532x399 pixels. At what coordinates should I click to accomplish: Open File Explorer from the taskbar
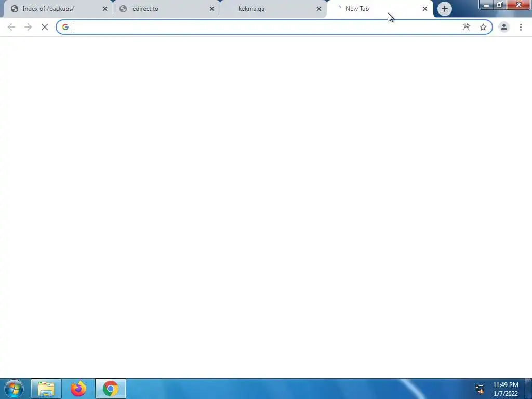pos(46,389)
